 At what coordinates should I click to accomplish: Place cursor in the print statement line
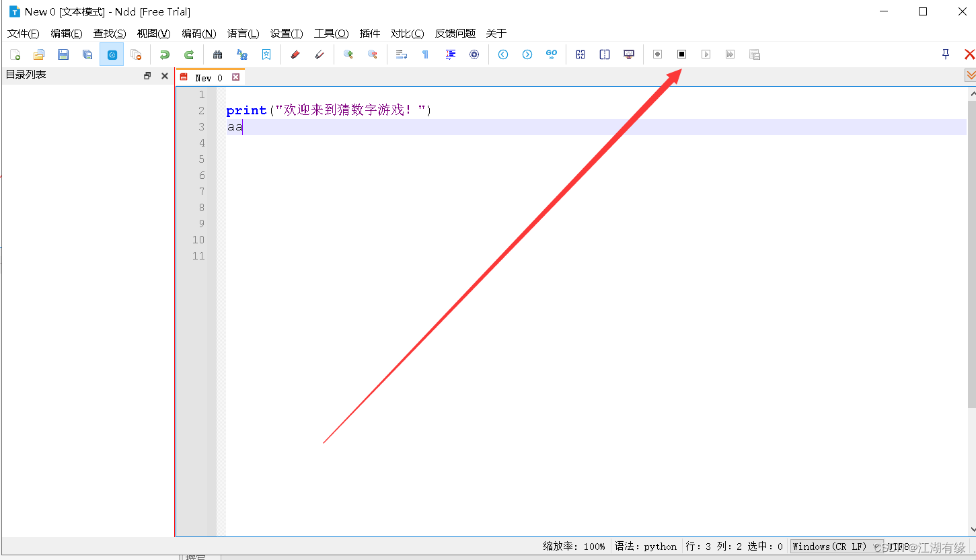click(328, 111)
